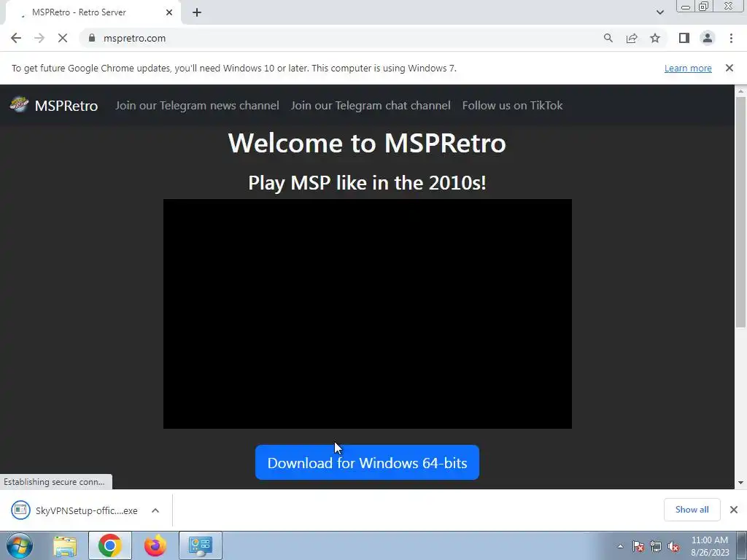The image size is (747, 560).
Task: Open the control panel taskbar app
Action: click(200, 545)
